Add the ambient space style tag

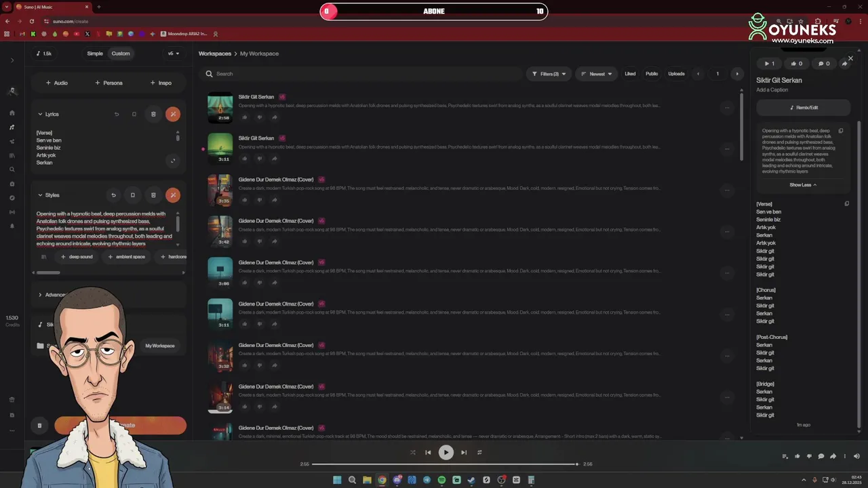pos(126,257)
